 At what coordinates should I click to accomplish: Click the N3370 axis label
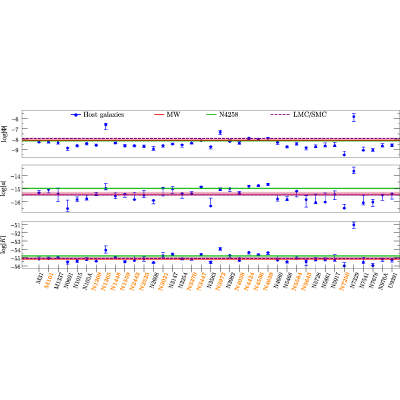(x=191, y=280)
